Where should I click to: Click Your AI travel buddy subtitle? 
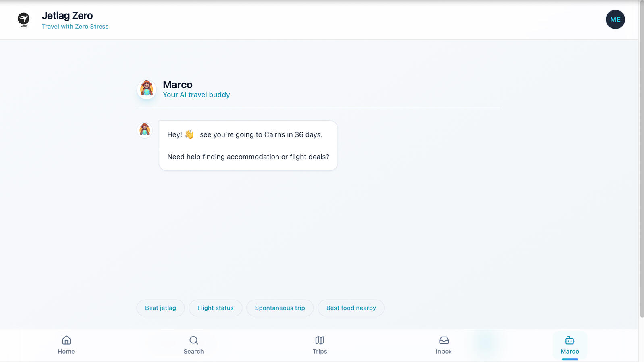(196, 95)
